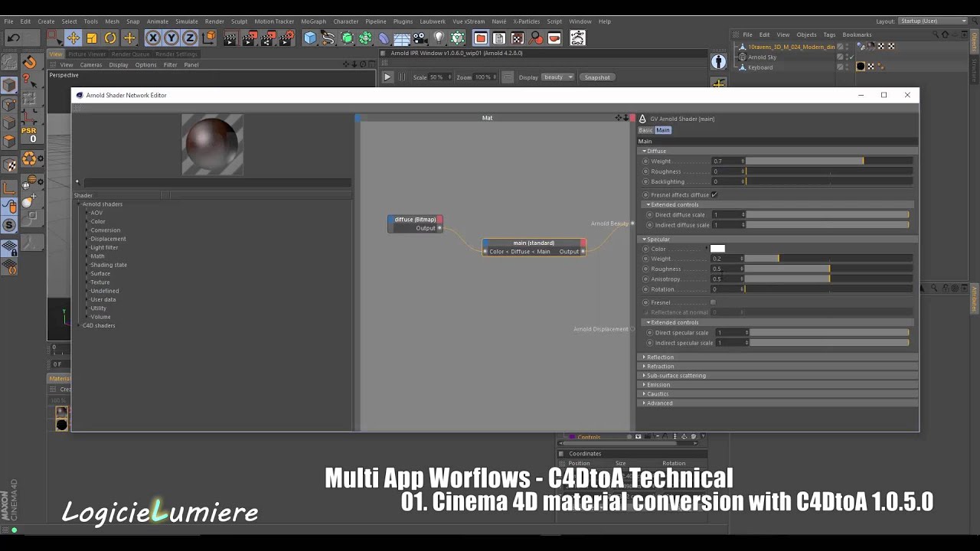Click the Snapshot button in IPR window
The width and height of the screenshot is (980, 551).
[597, 77]
